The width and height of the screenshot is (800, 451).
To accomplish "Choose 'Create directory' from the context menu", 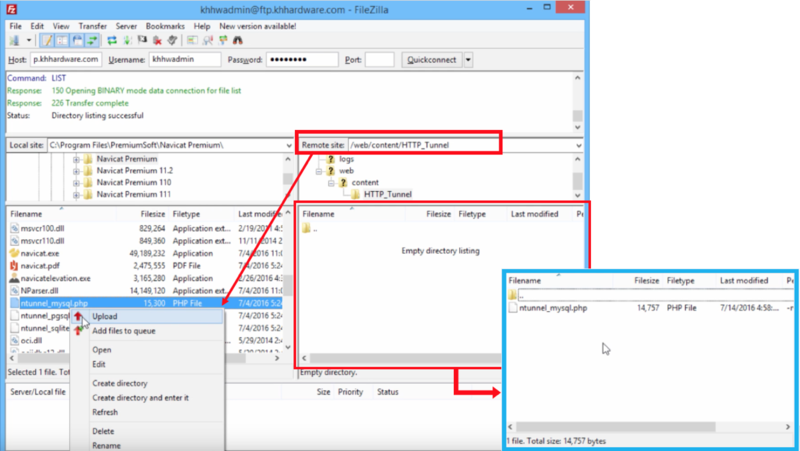I will point(147,383).
